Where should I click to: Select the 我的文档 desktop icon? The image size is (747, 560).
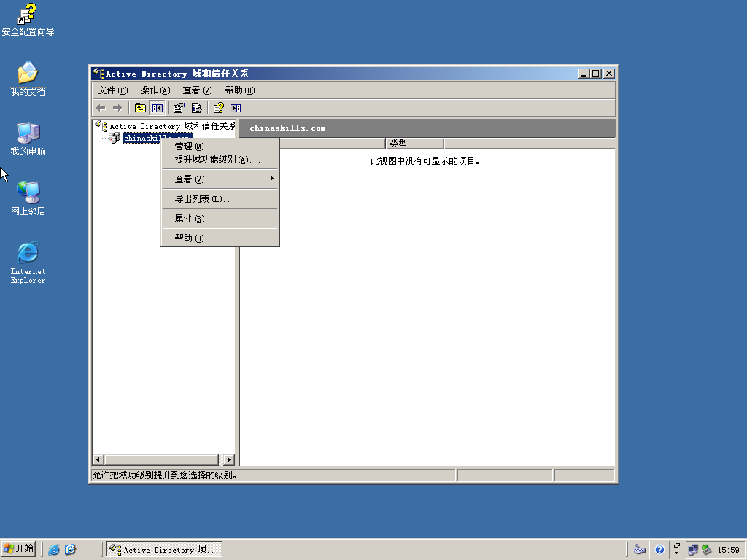pyautogui.click(x=28, y=79)
